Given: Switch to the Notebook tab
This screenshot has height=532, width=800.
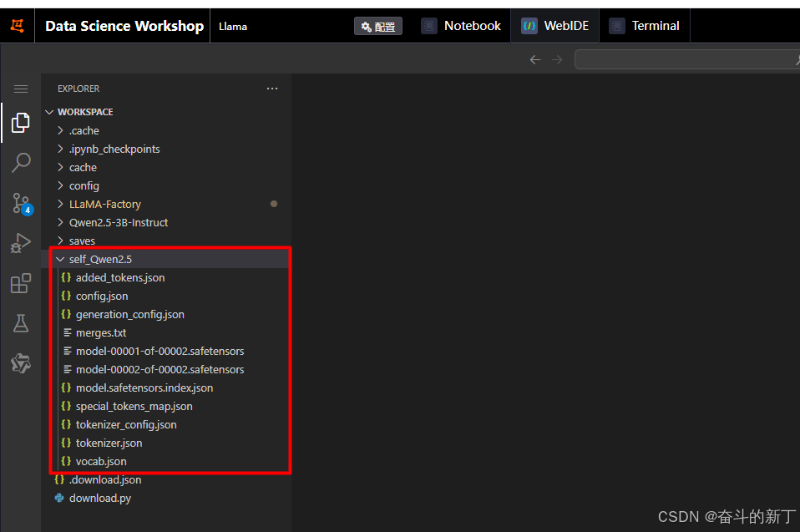Looking at the screenshot, I should pos(461,26).
